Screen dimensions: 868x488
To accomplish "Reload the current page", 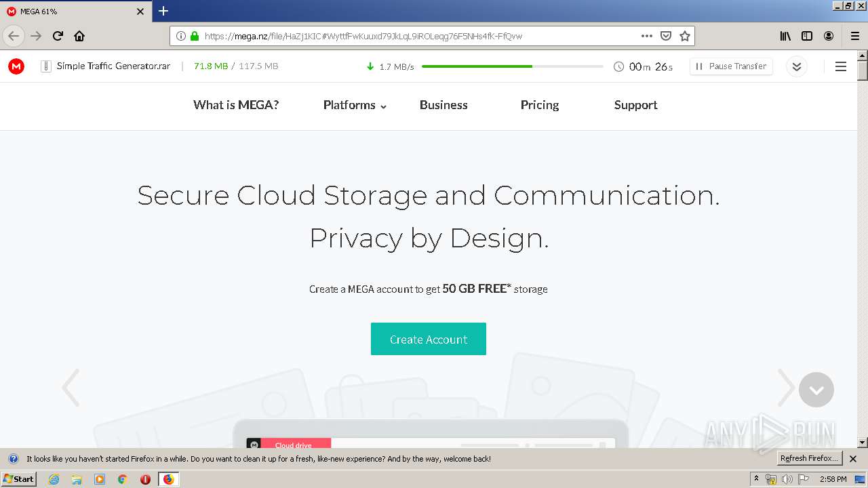I will tap(58, 36).
